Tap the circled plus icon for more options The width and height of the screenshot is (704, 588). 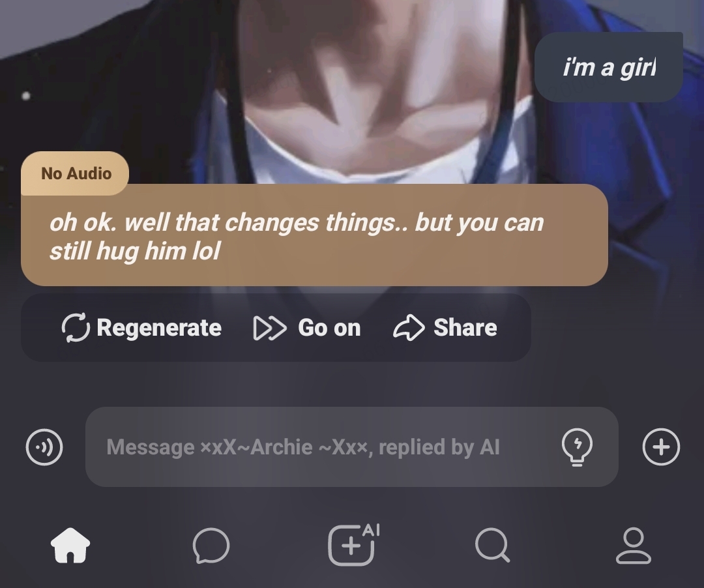pos(661,447)
